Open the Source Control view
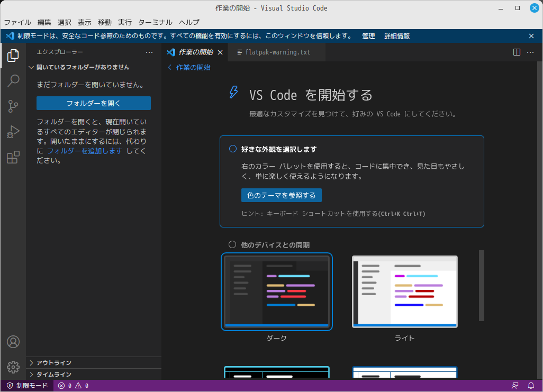This screenshot has width=543, height=392. pyautogui.click(x=13, y=106)
